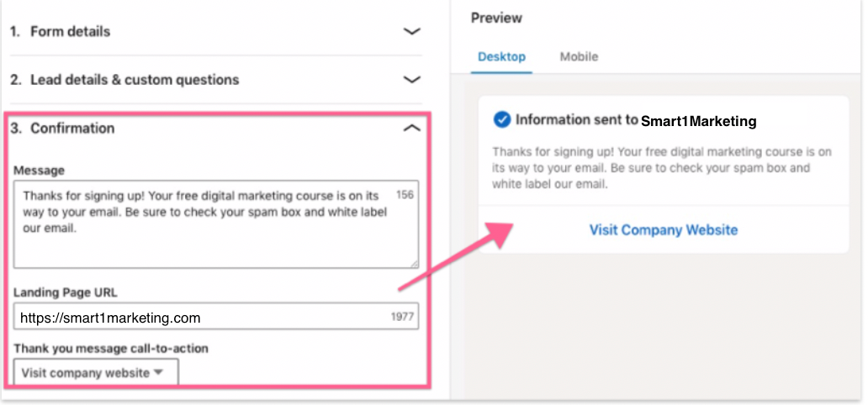Click the Visit Company Website link

click(x=663, y=230)
